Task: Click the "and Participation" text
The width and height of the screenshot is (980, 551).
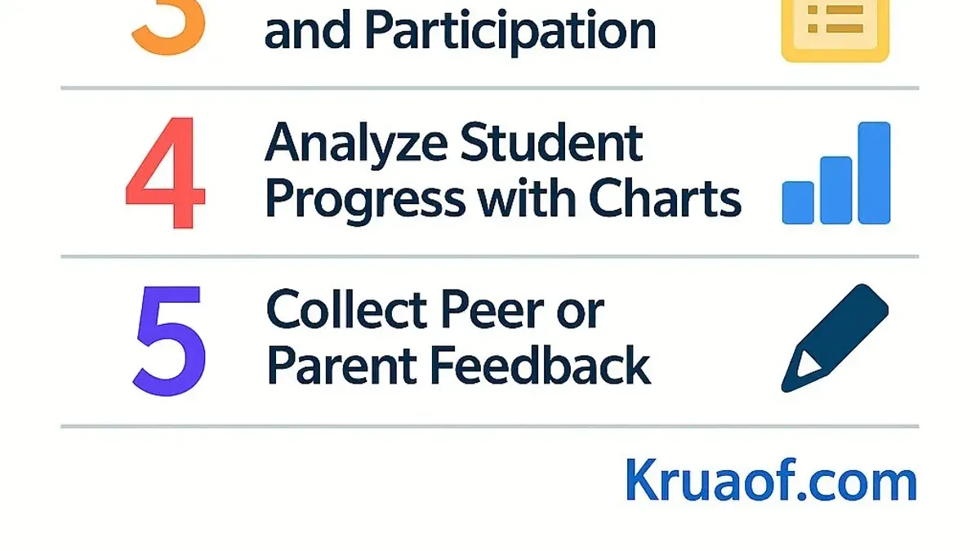Action: [460, 31]
